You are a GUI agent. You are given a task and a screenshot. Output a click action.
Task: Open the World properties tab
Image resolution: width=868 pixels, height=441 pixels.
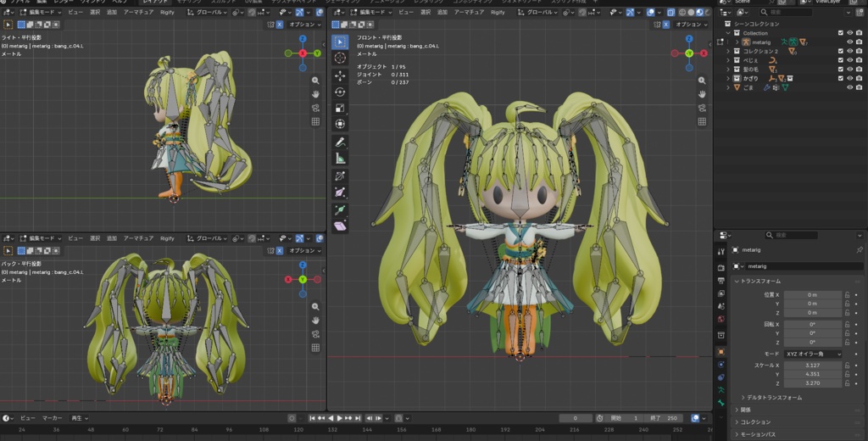tap(721, 319)
